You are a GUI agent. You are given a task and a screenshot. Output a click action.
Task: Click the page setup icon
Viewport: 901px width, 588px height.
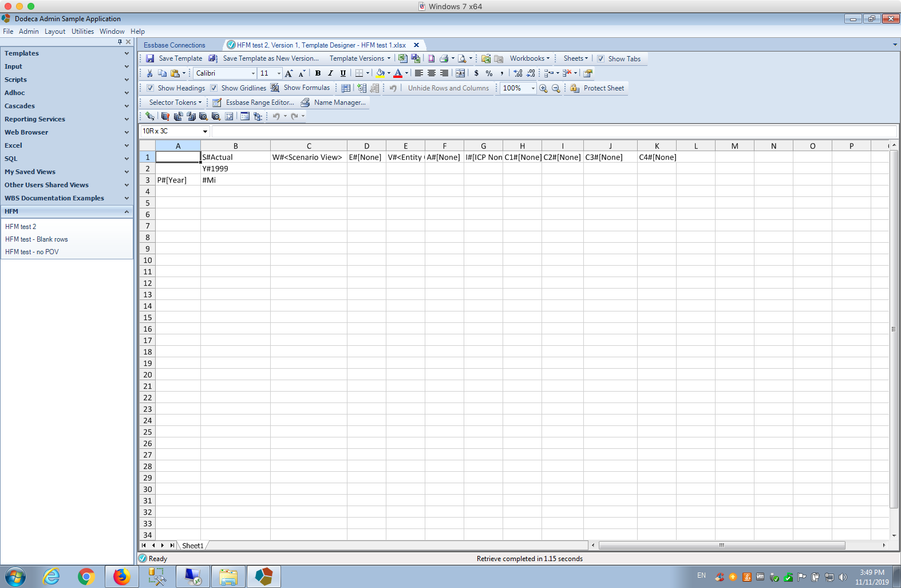click(431, 58)
